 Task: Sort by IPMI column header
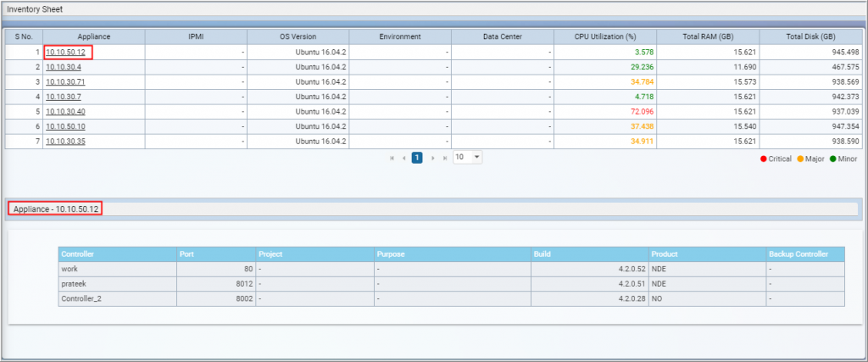[196, 37]
